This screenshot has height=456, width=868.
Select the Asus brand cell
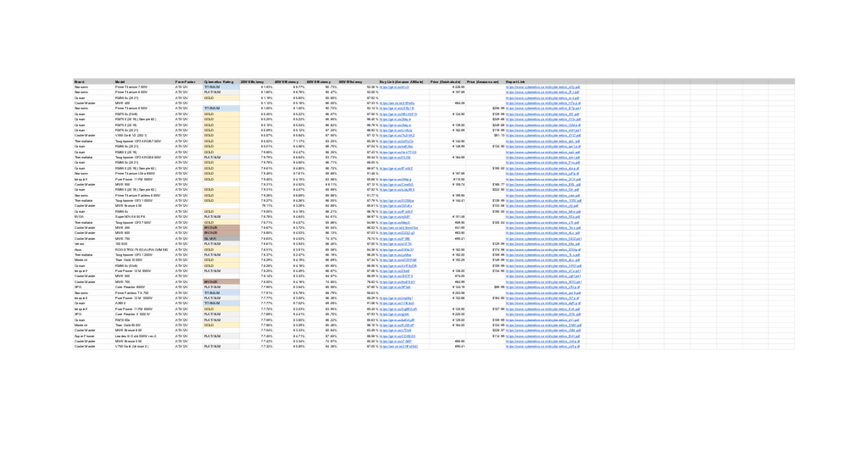tap(93, 249)
